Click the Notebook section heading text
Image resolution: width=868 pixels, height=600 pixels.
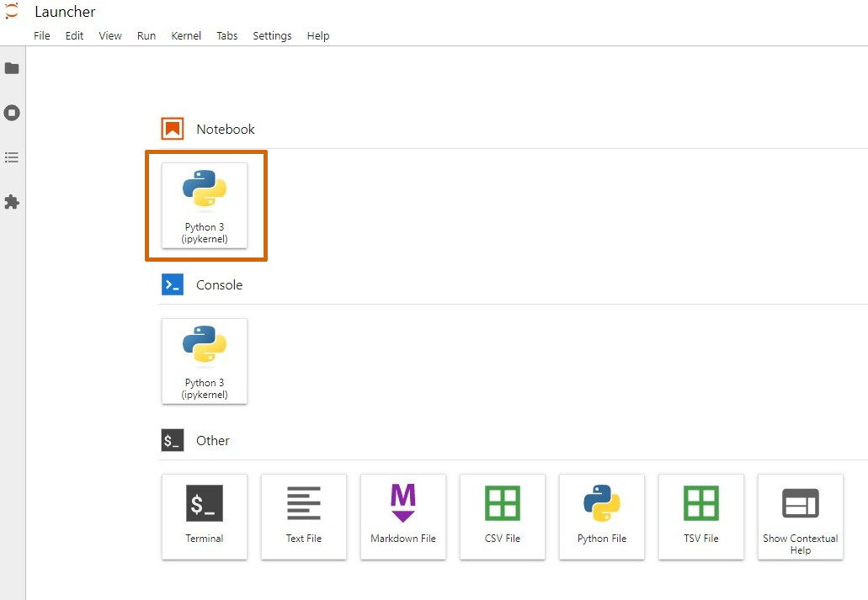point(226,129)
